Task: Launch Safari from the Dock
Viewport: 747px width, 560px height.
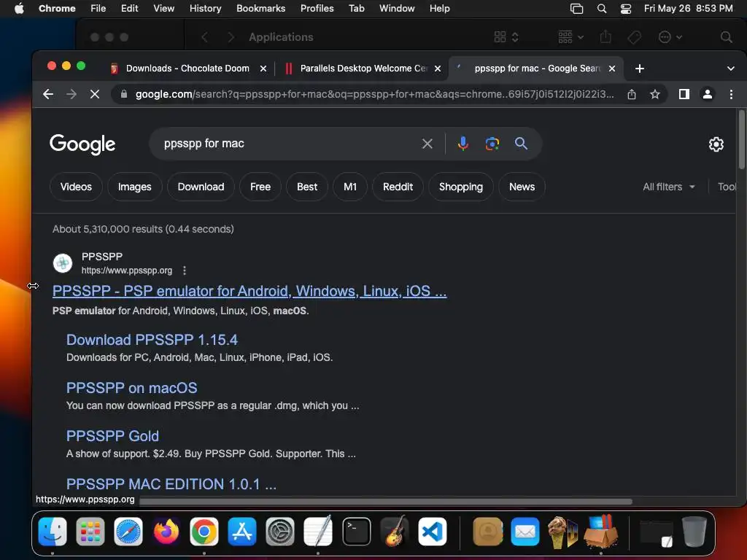Action: (x=128, y=532)
